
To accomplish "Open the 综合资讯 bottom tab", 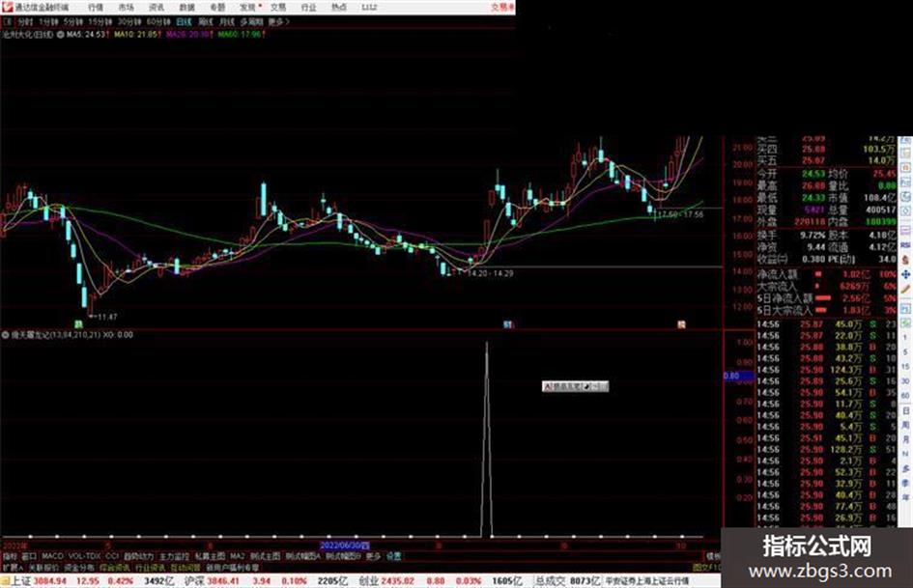I will [x=115, y=567].
